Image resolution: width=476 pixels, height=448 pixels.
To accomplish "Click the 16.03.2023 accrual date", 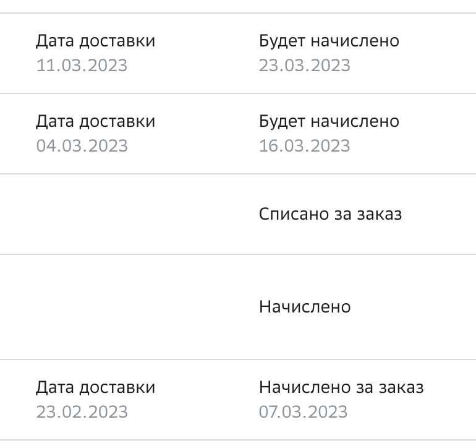I will click(305, 145).
